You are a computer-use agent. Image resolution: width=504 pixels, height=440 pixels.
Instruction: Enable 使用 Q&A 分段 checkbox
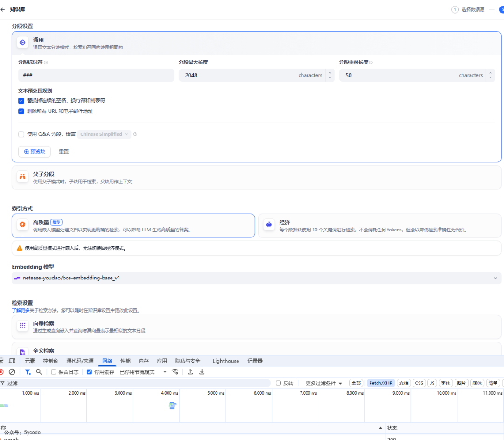(21, 134)
